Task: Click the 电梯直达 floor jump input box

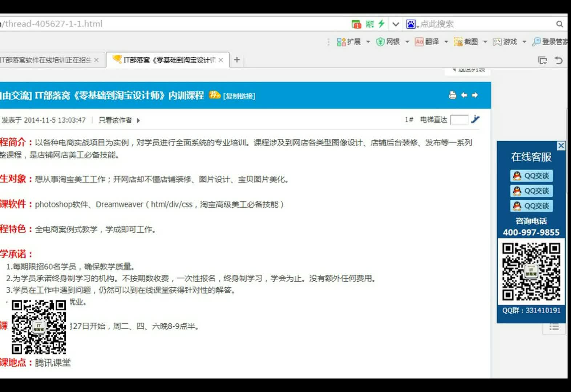Action: [459, 120]
